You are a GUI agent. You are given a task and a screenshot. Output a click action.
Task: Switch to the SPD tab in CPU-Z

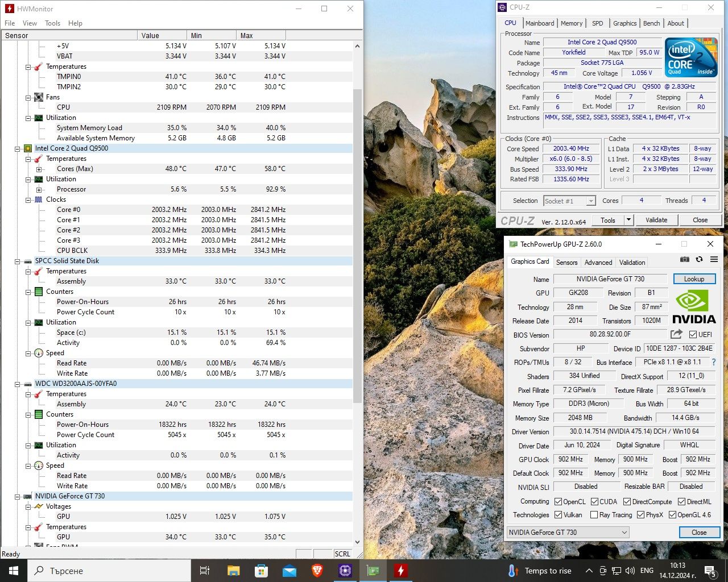click(597, 23)
